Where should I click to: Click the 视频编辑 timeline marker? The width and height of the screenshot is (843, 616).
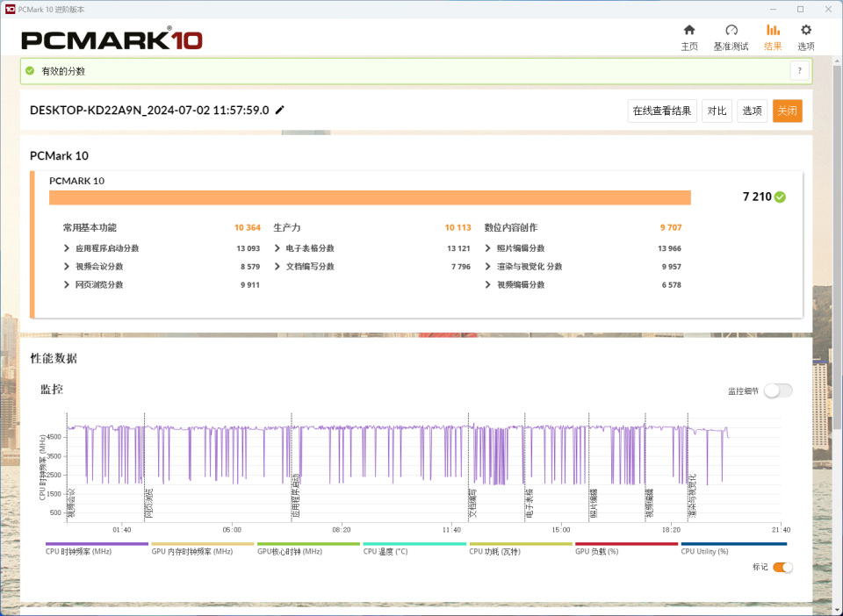tap(650, 503)
